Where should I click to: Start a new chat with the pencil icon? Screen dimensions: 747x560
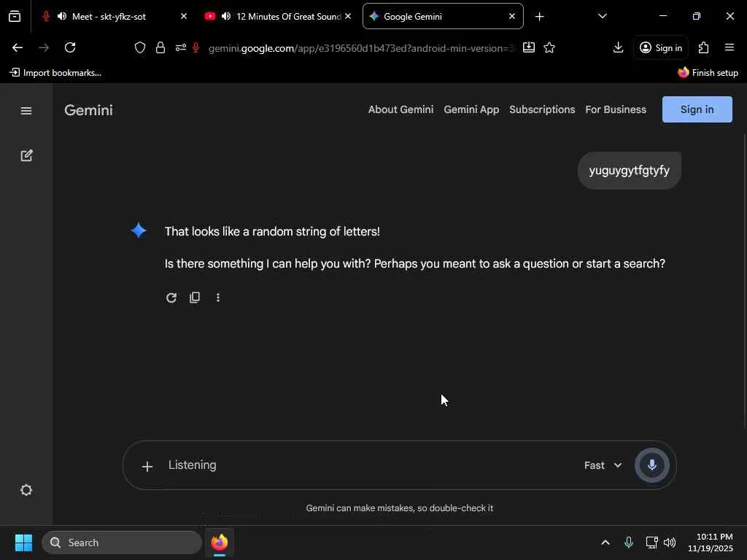(x=26, y=156)
